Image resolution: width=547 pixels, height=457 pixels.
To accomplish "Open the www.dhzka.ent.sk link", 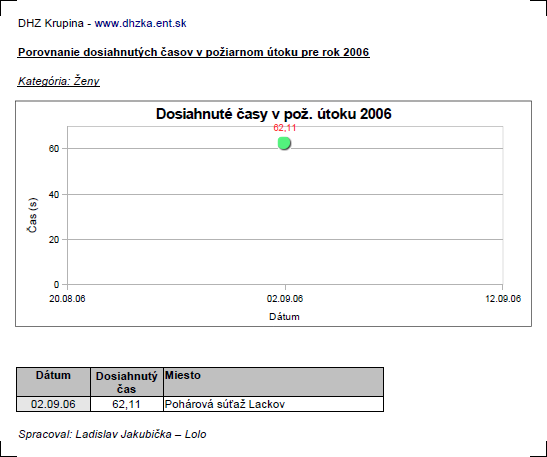I will (x=140, y=23).
